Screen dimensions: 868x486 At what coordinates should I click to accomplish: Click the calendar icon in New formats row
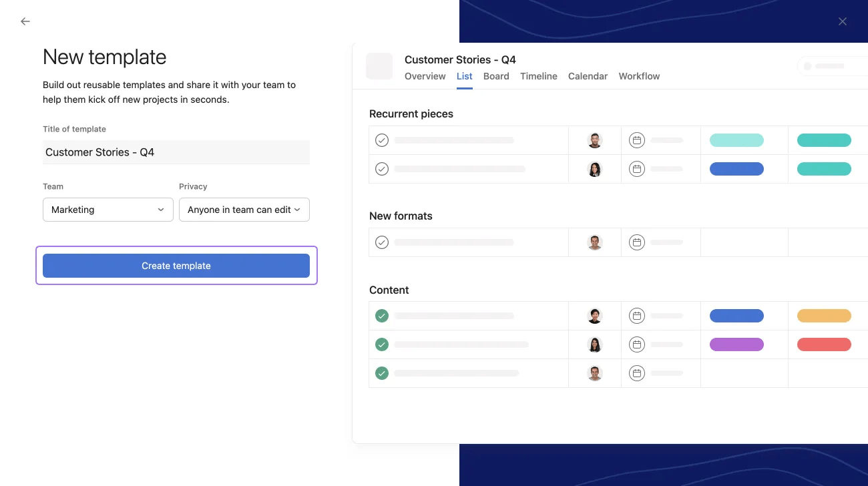tap(637, 242)
